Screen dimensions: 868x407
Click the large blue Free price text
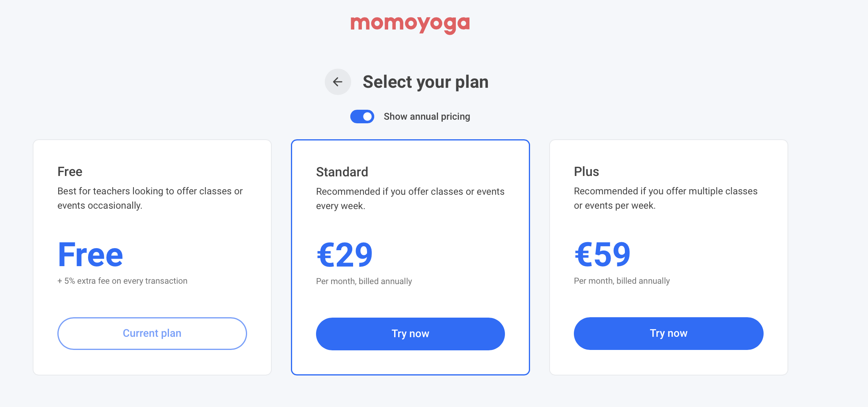(x=90, y=255)
